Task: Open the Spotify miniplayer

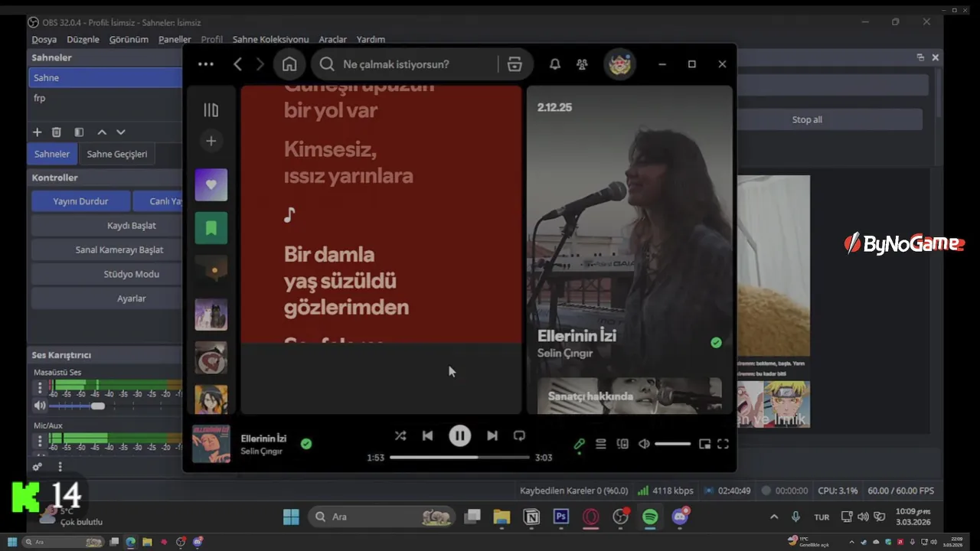Action: [x=704, y=444]
